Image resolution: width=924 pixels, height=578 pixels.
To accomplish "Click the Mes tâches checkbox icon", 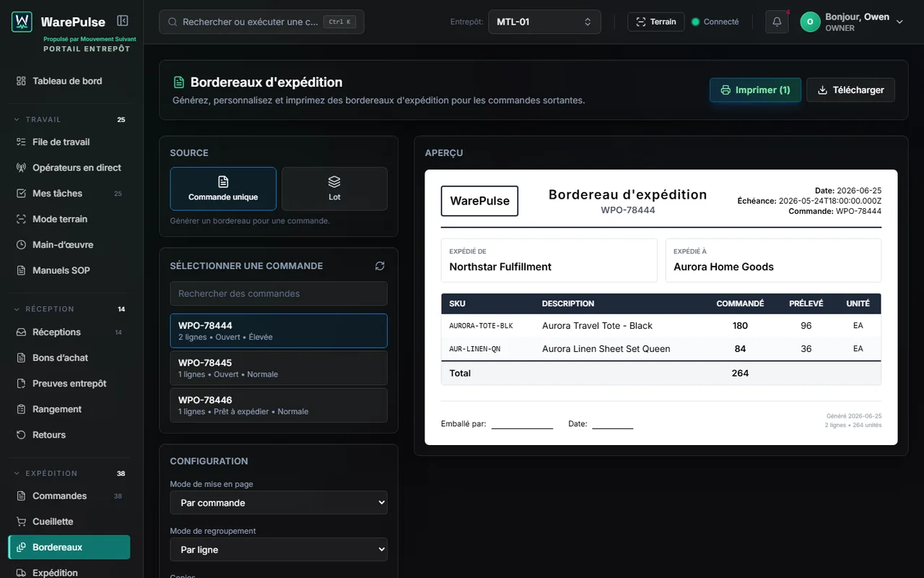I will pyautogui.click(x=21, y=193).
